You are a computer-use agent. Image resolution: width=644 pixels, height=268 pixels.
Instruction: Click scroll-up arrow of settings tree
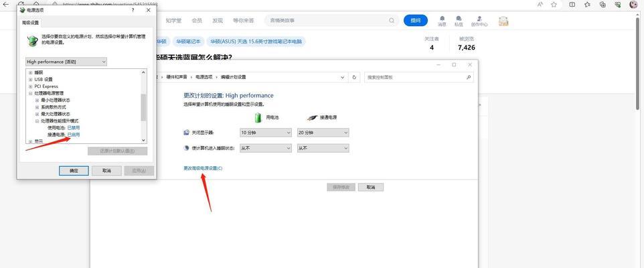click(x=143, y=72)
